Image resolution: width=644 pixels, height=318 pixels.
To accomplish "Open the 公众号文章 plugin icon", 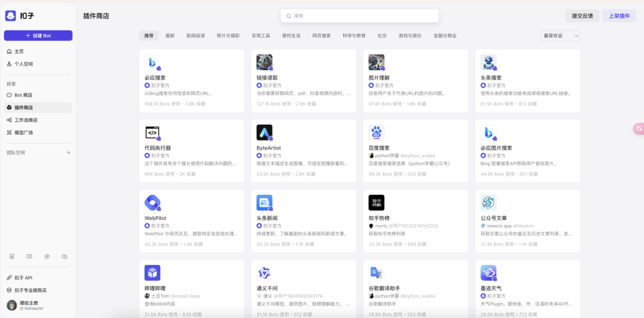I will click(489, 202).
